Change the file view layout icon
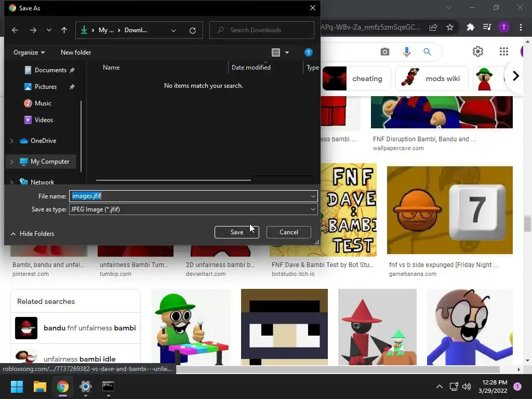The height and width of the screenshot is (399, 532). point(276,52)
